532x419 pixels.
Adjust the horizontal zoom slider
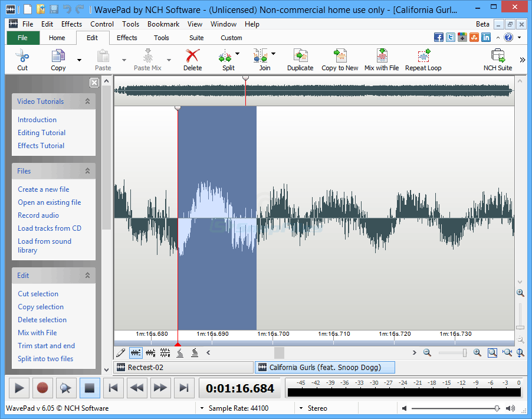pyautogui.click(x=465, y=353)
